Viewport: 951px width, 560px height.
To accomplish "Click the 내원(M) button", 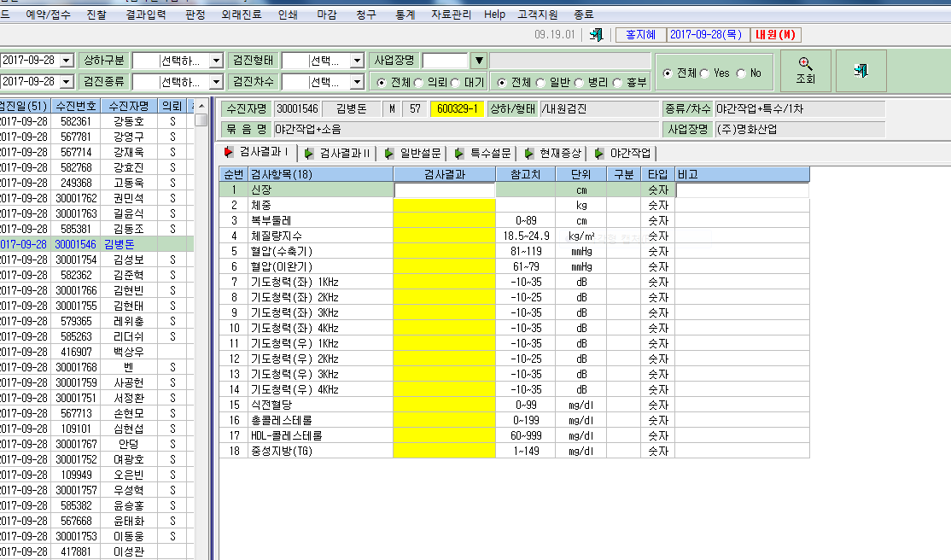I will (775, 35).
